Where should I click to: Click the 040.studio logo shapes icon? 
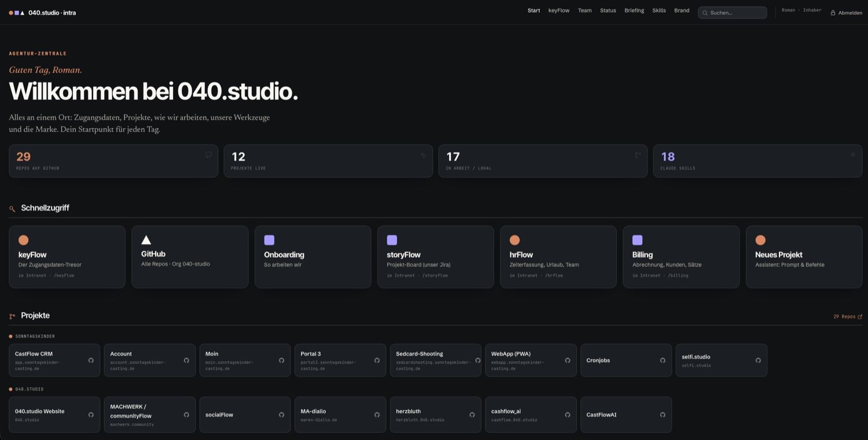click(17, 13)
